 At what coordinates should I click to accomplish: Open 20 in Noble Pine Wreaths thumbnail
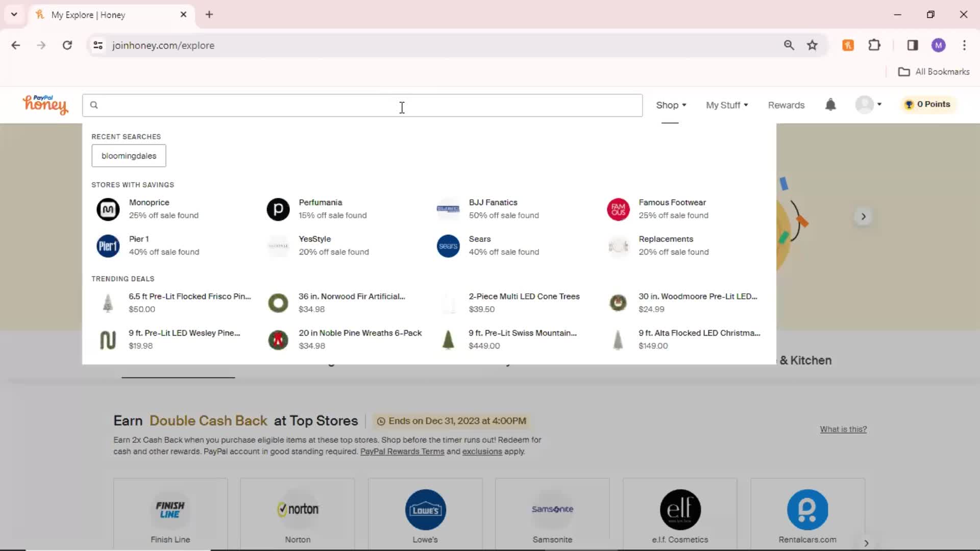click(x=278, y=340)
